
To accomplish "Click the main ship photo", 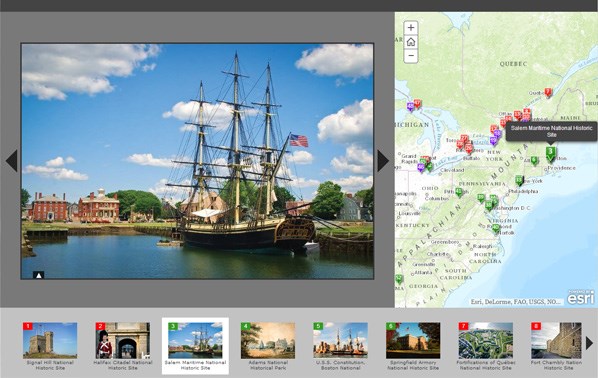I will (x=197, y=161).
